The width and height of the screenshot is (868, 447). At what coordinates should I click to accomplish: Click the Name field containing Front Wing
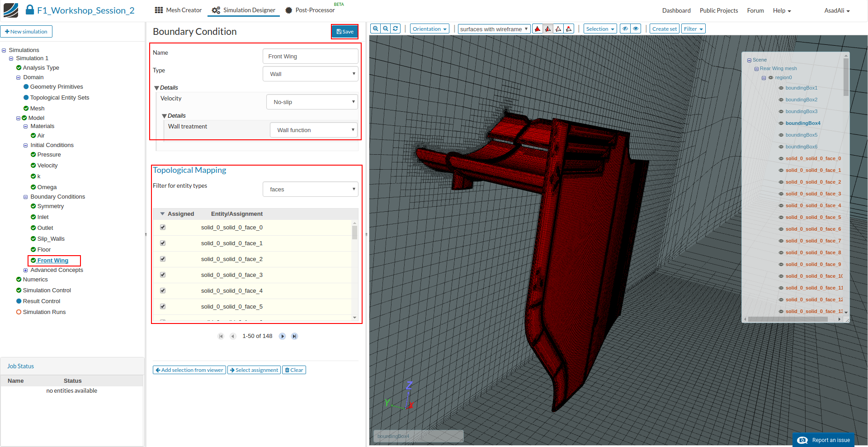click(x=310, y=57)
